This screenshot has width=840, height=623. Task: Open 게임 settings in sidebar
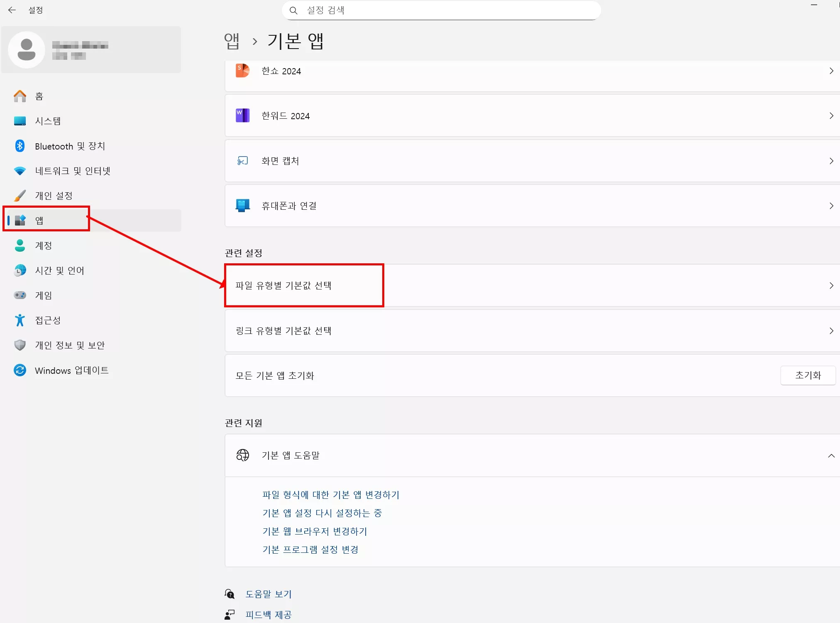click(x=43, y=295)
